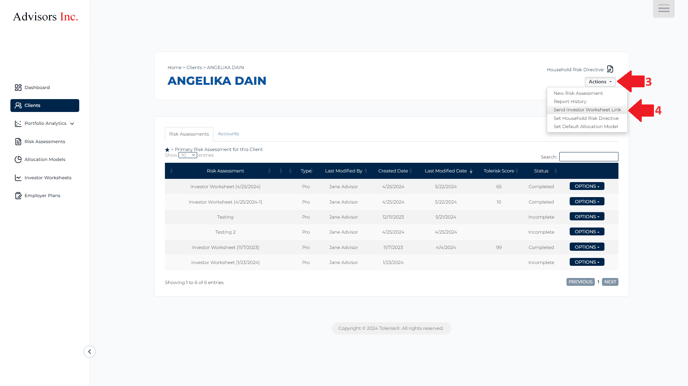688x386 pixels.
Task: Open the Employer Plans icon
Action: (x=18, y=196)
